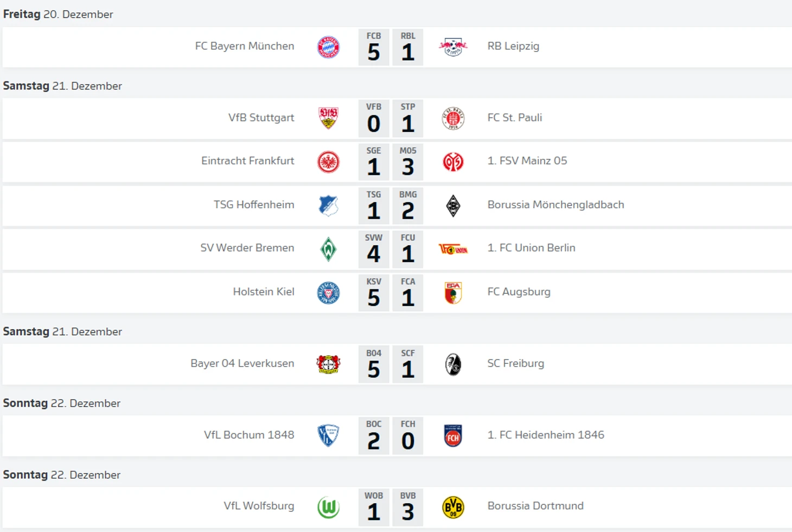Select the Holstein Kiel club crest
Viewport: 792px width, 532px height.
point(328,293)
